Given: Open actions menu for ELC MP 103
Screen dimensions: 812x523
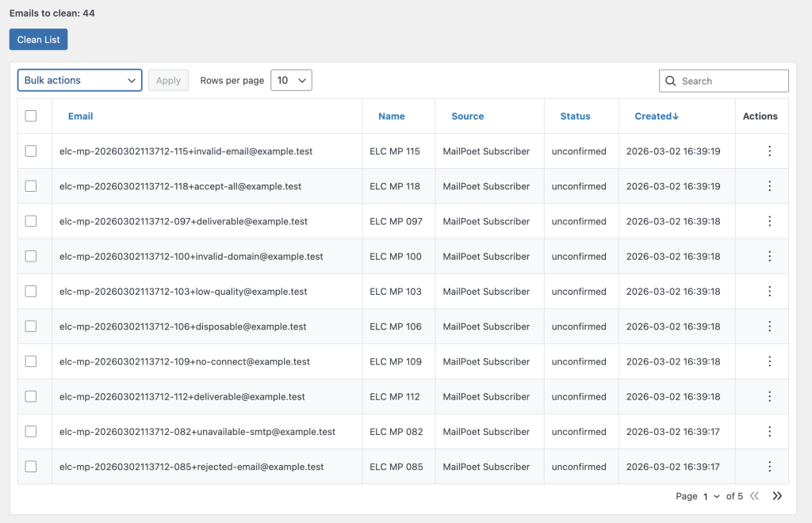Looking at the screenshot, I should point(769,292).
